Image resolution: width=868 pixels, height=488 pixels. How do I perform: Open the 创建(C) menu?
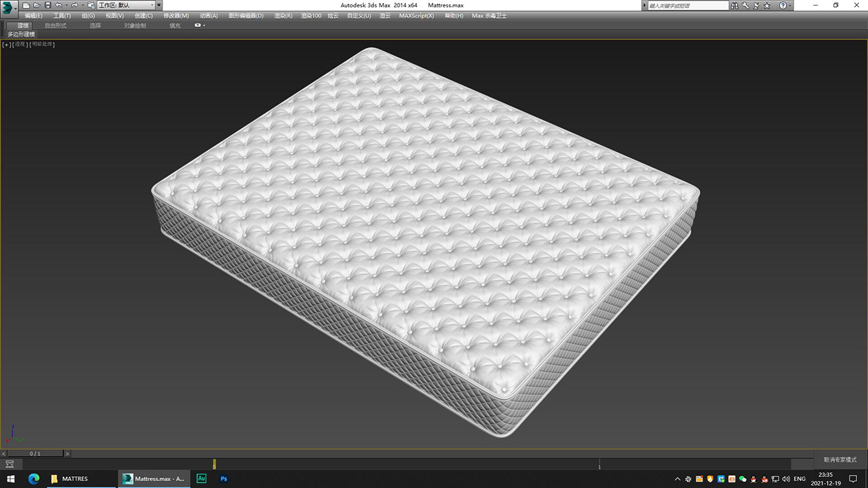coord(143,15)
